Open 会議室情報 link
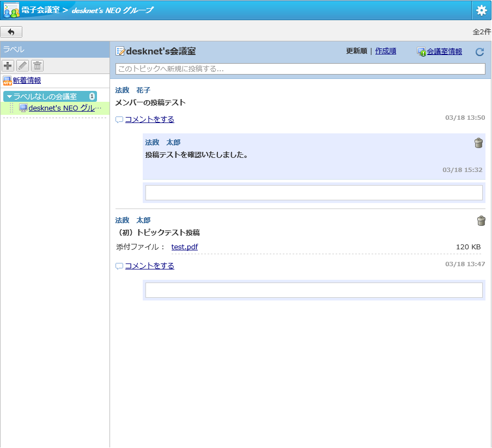Viewport: 492px width, 448px height. pos(444,51)
